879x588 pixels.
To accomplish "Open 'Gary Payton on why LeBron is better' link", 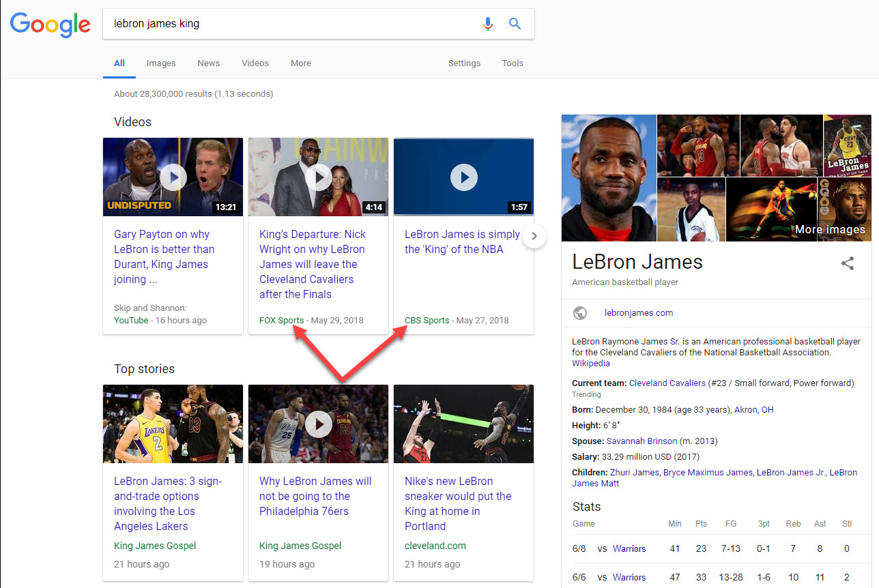I will coord(164,257).
